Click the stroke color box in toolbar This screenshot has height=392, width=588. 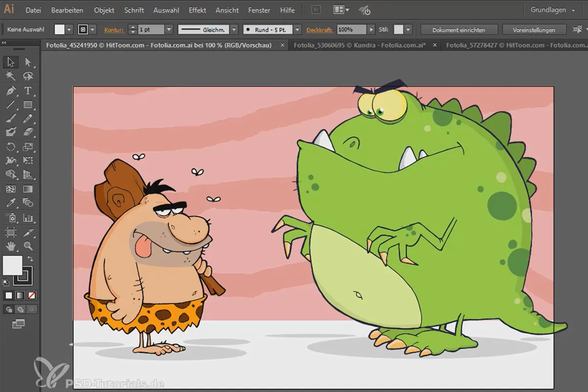23,275
